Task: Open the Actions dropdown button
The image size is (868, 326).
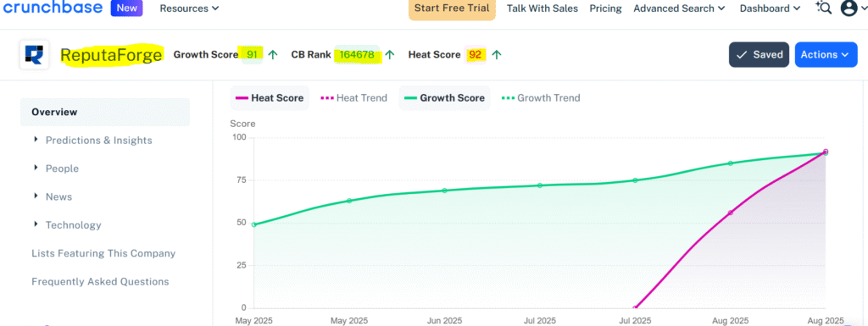Action: pos(826,55)
